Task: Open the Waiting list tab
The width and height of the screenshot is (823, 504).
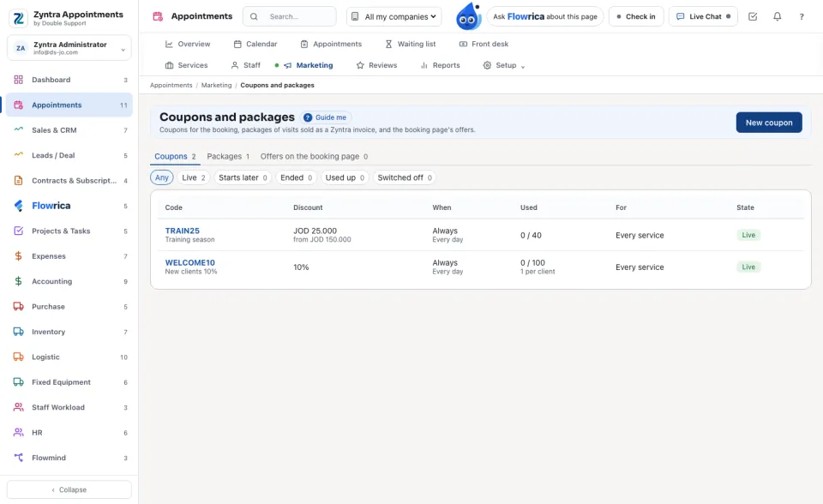Action: [411, 44]
